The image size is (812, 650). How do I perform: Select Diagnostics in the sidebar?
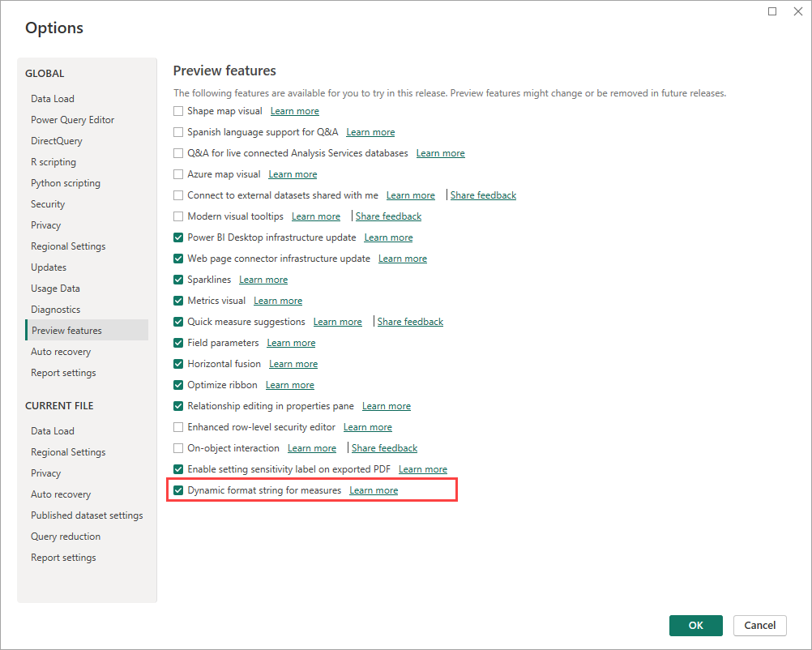(55, 310)
